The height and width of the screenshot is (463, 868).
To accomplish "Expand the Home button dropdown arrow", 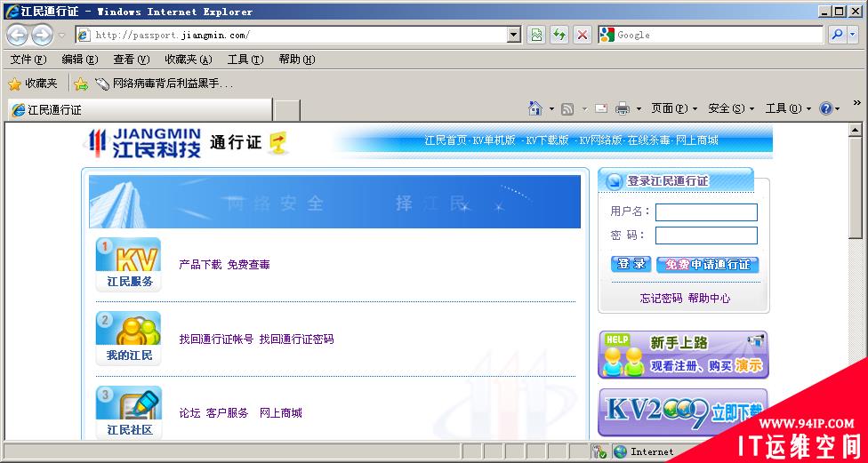I will pyautogui.click(x=551, y=109).
